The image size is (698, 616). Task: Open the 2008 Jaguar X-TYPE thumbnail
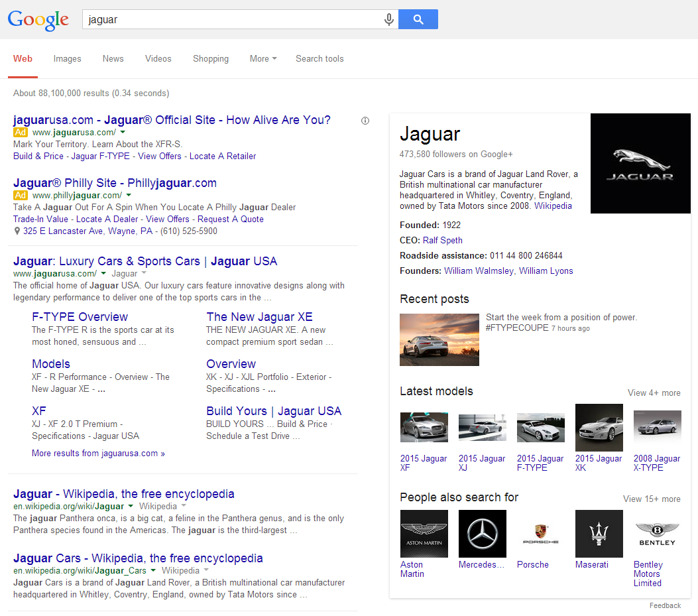pyautogui.click(x=657, y=428)
